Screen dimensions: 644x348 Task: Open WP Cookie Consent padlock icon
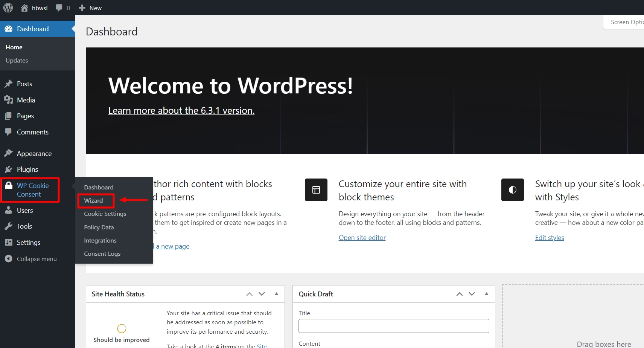click(x=9, y=185)
